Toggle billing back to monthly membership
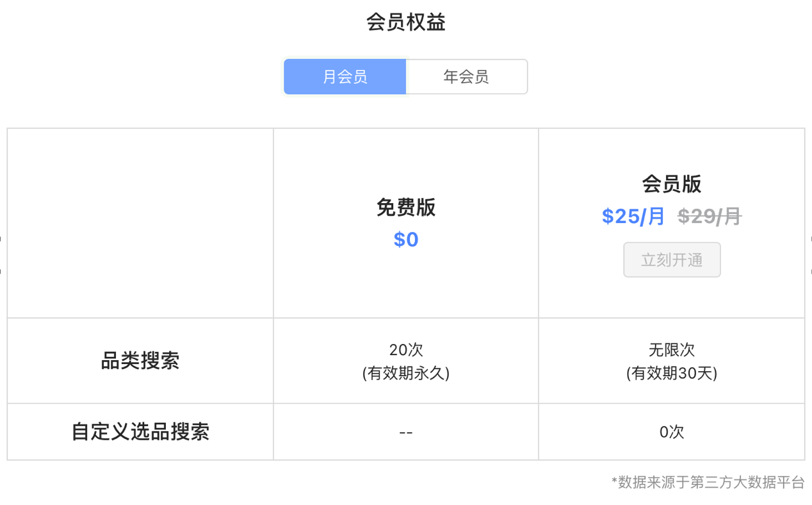The image size is (812, 505). 345,76
